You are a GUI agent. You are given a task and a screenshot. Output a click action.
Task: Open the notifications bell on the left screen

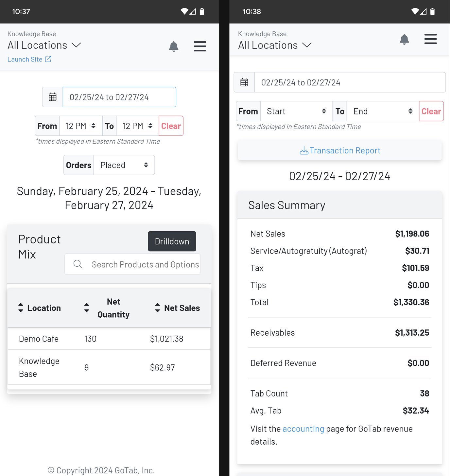pos(174,46)
